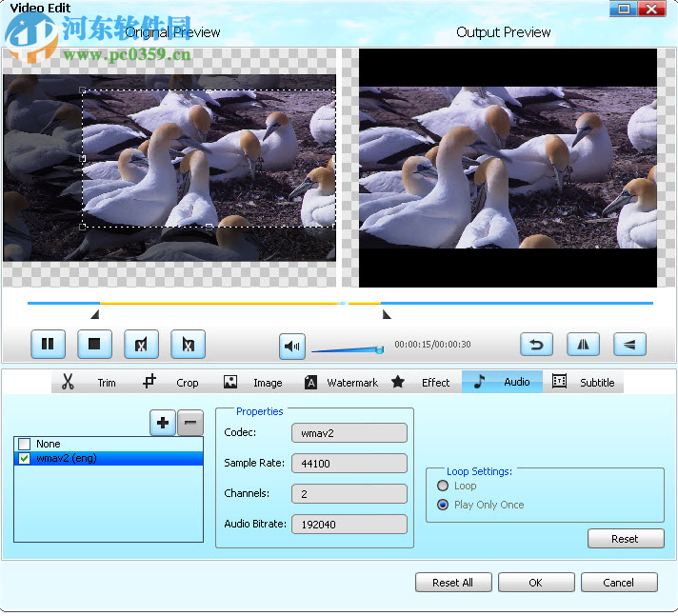The image size is (678, 616).
Task: Mute audio with the speaker icon
Action: pyautogui.click(x=292, y=346)
